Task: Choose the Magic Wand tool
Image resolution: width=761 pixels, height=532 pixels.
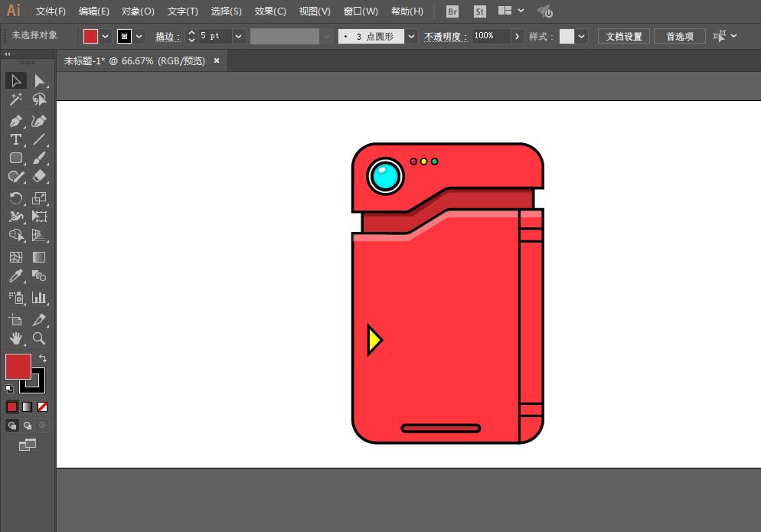Action: pyautogui.click(x=15, y=100)
